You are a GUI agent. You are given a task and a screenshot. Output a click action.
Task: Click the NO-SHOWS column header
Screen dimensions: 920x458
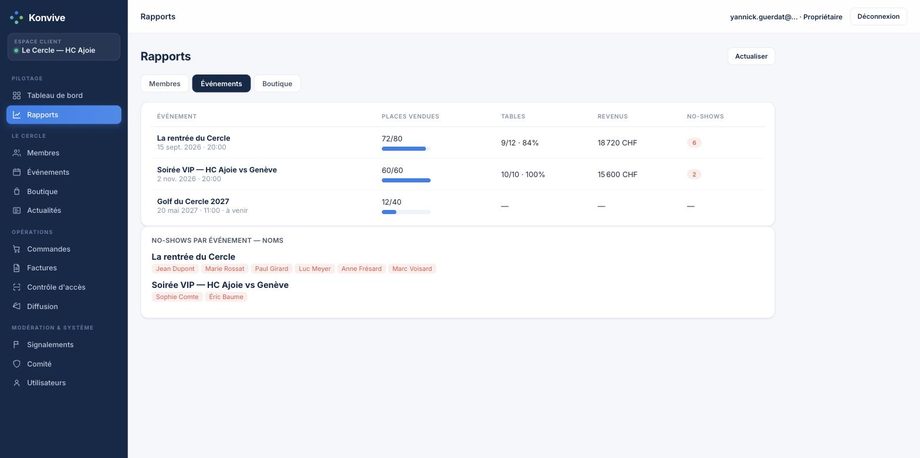(x=705, y=117)
